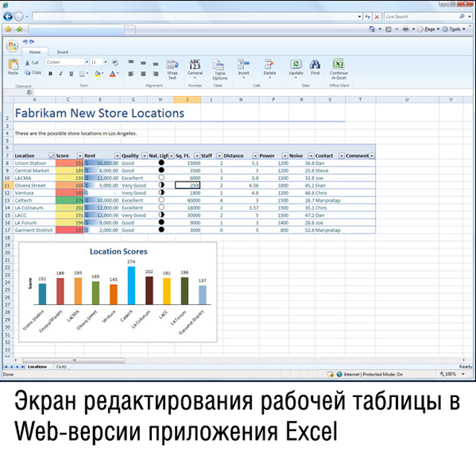The width and height of the screenshot is (476, 455).
Task: Click the Favorites star icon
Action: (x=8, y=29)
